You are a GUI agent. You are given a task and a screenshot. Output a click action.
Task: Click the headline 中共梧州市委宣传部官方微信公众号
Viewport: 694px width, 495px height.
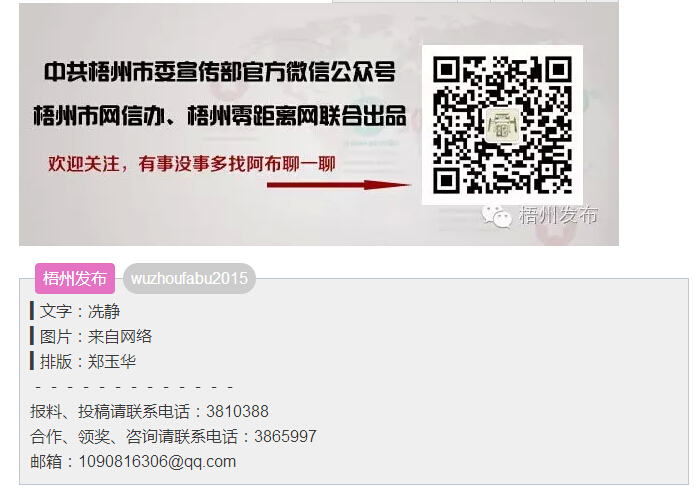coord(220,72)
